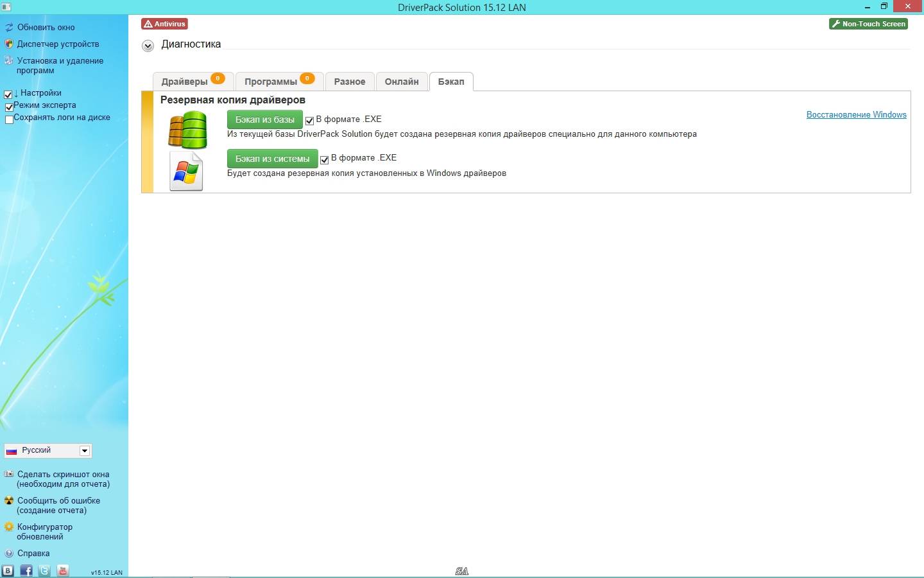This screenshot has height=578, width=924.
Task: Open the Онлайн tab
Action: [x=402, y=81]
